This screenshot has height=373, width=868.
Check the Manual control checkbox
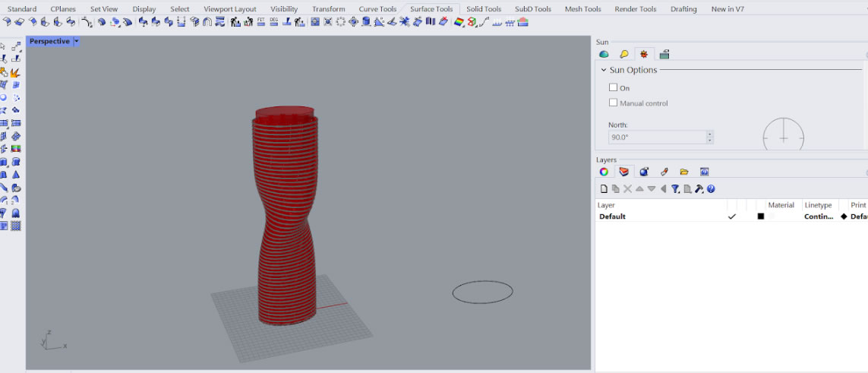pos(614,103)
